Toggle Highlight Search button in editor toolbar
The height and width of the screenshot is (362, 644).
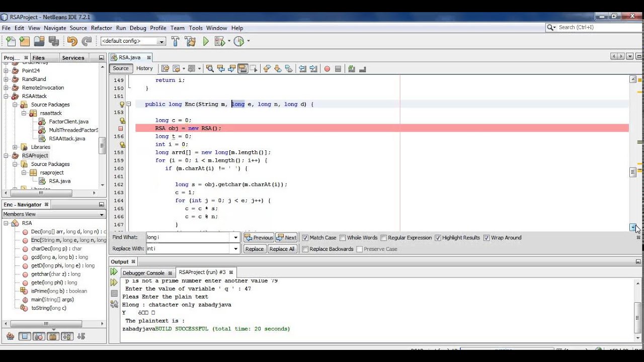(243, 68)
